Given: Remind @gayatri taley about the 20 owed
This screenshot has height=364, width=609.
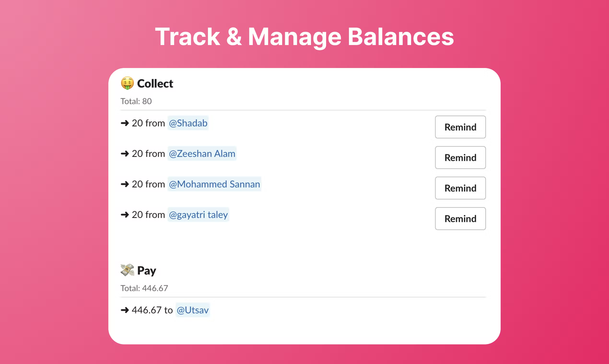Looking at the screenshot, I should point(460,219).
